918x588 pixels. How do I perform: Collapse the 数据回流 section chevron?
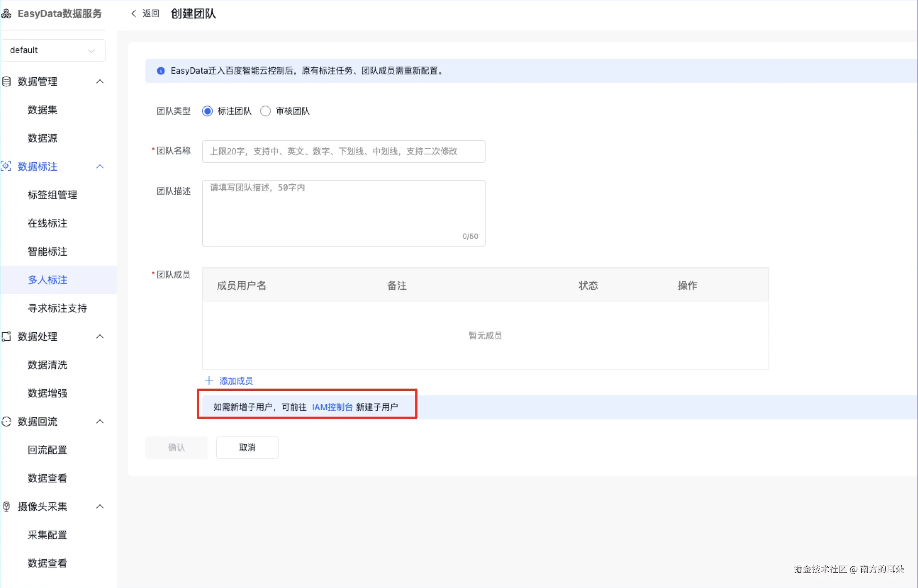[x=100, y=422]
